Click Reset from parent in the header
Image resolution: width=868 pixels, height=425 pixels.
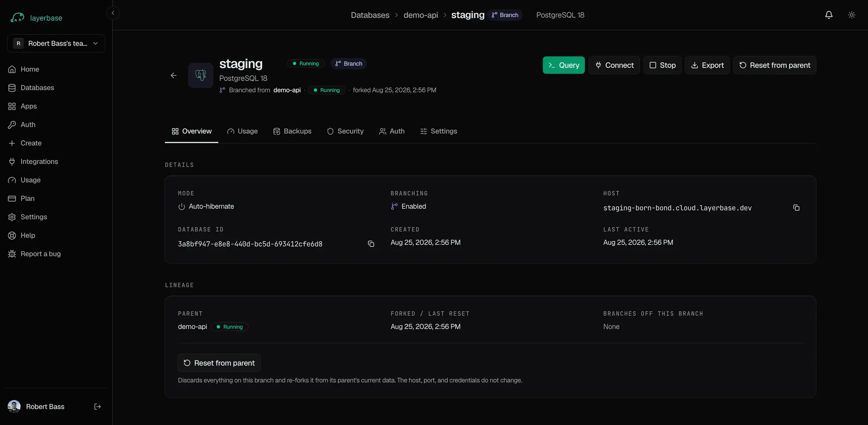(775, 65)
